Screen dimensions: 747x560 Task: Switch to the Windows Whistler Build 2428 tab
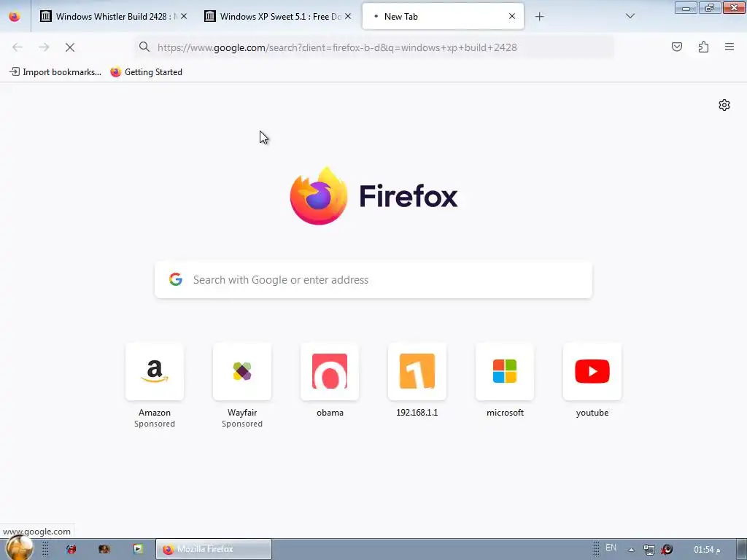(113, 17)
